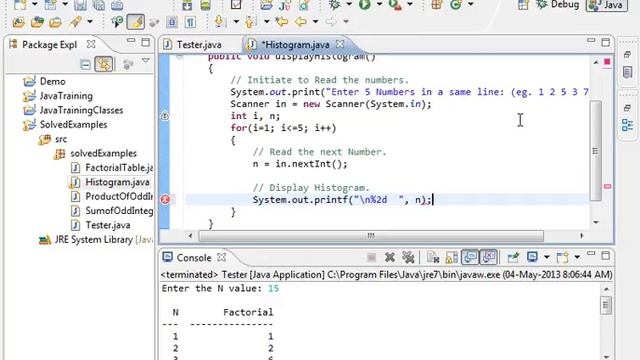The height and width of the screenshot is (360, 640).
Task: Click Remove All Terminated Launches icon
Action: click(408, 257)
